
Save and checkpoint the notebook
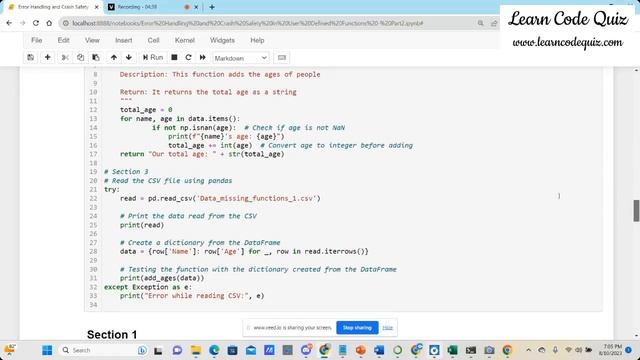tap(31, 58)
